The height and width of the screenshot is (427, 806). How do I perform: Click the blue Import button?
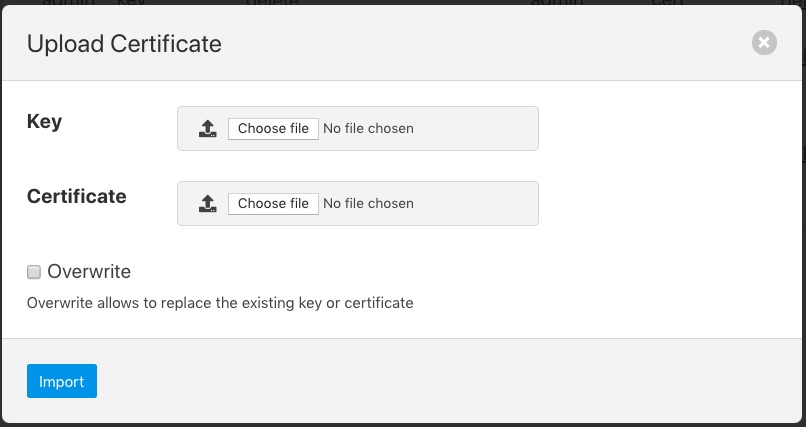pos(62,381)
